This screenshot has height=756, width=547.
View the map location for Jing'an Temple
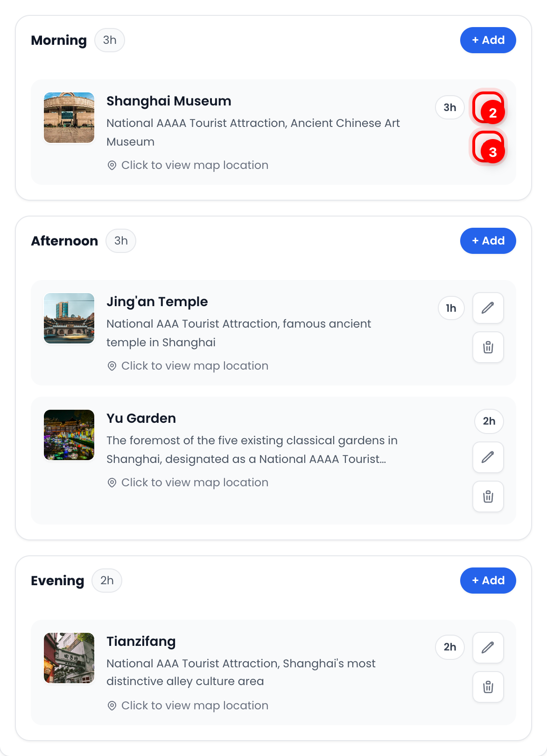(194, 366)
